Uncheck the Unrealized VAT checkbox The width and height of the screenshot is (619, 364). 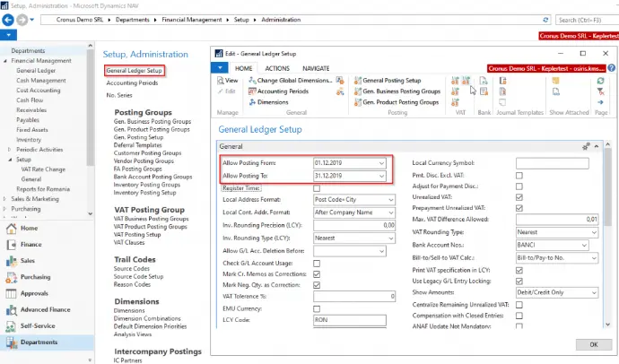[519, 197]
